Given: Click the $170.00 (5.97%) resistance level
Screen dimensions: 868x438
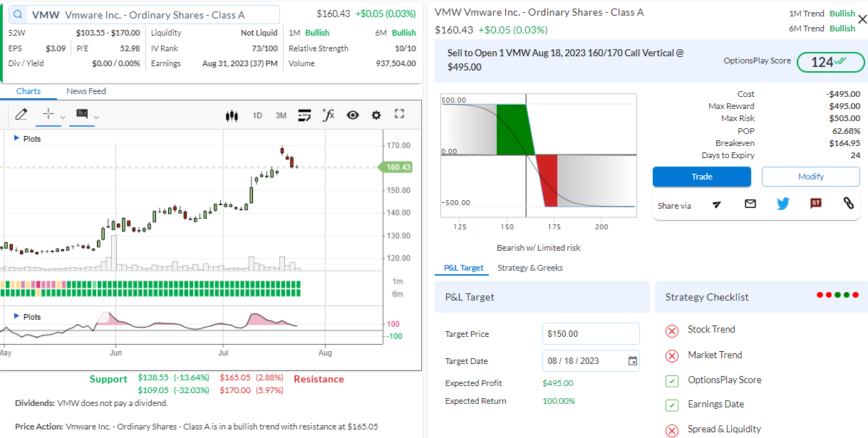Looking at the screenshot, I should click(x=252, y=390).
